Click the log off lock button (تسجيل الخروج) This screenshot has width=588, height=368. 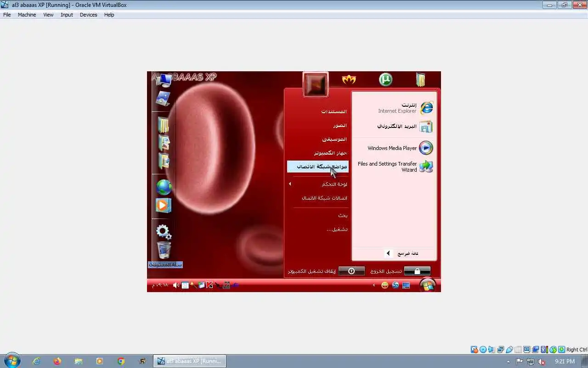[417, 271]
